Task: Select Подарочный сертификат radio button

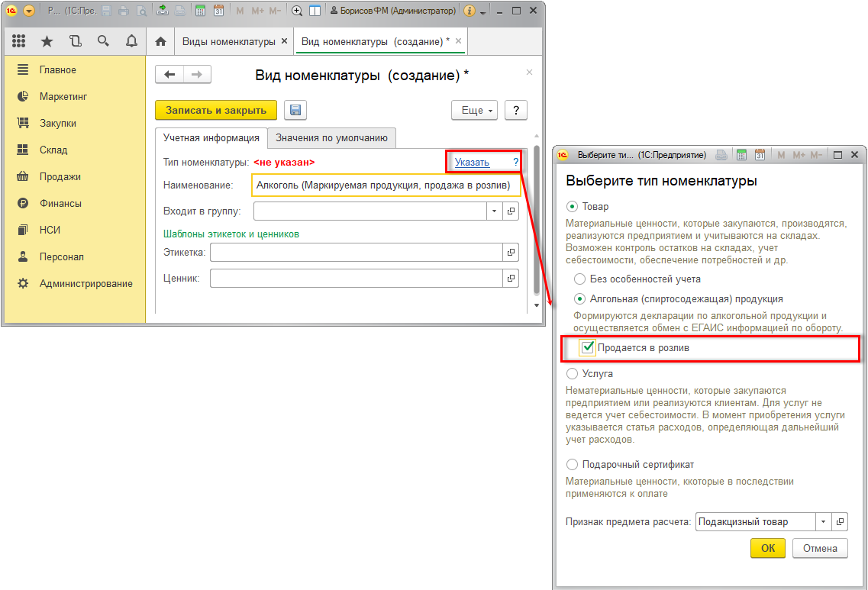Action: [x=573, y=464]
